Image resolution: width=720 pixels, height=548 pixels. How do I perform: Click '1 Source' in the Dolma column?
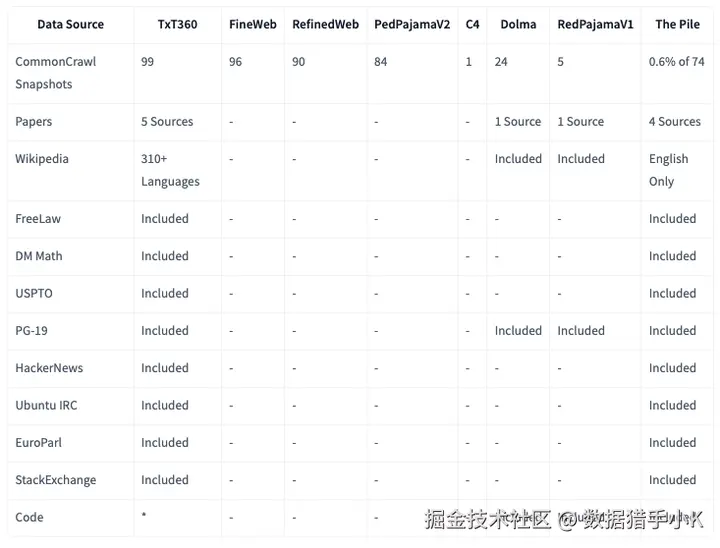pyautogui.click(x=518, y=122)
